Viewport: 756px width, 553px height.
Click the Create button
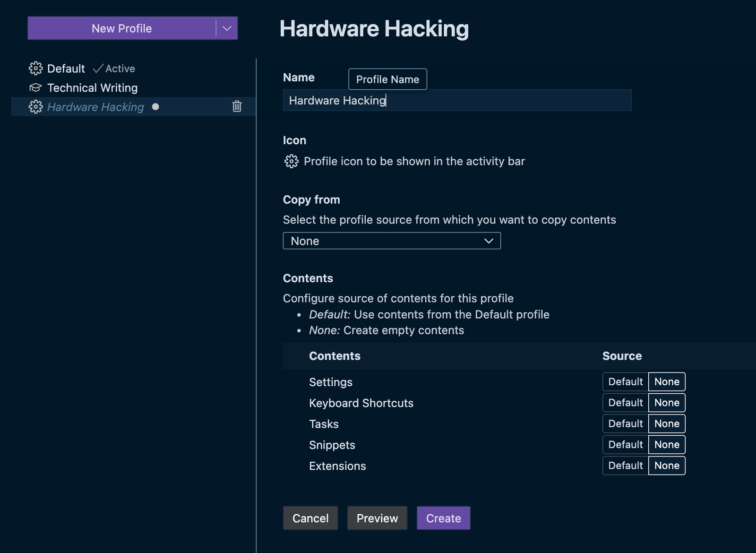pyautogui.click(x=443, y=518)
